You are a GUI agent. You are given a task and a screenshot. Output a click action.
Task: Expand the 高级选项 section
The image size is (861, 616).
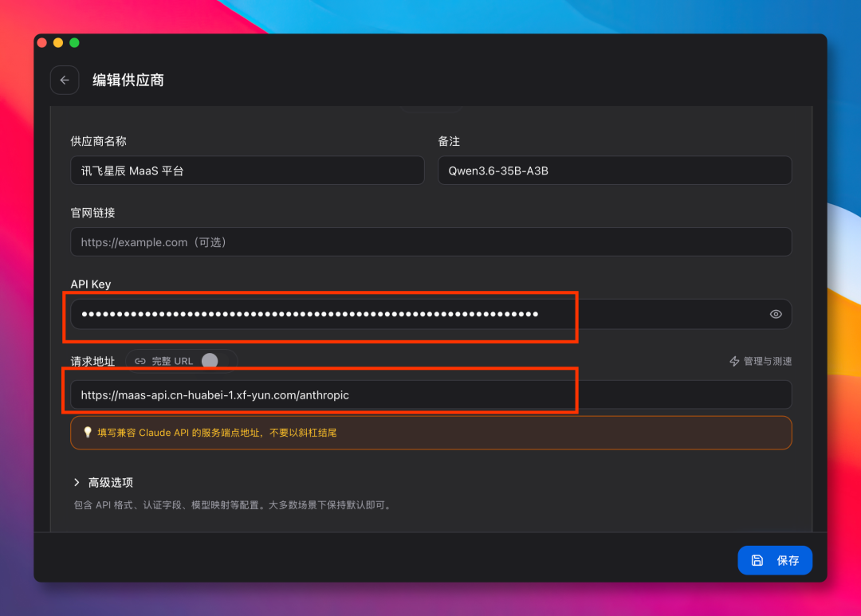[x=103, y=482]
